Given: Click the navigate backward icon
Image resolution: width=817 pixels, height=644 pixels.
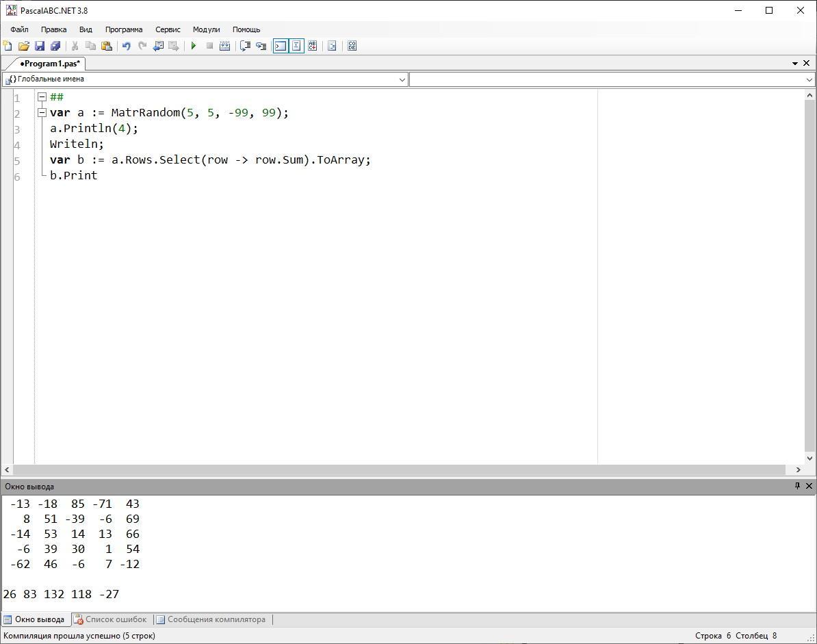Looking at the screenshot, I should click(x=158, y=46).
